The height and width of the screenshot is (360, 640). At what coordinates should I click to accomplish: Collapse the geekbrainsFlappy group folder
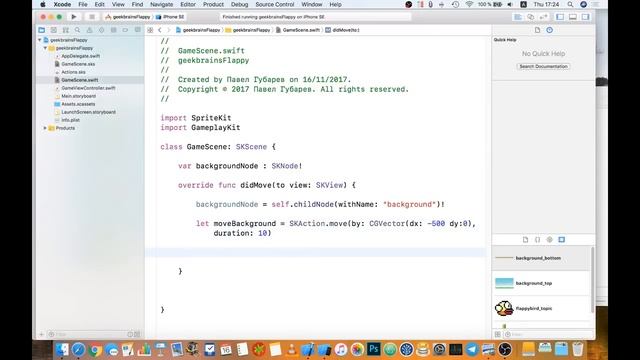pos(45,48)
